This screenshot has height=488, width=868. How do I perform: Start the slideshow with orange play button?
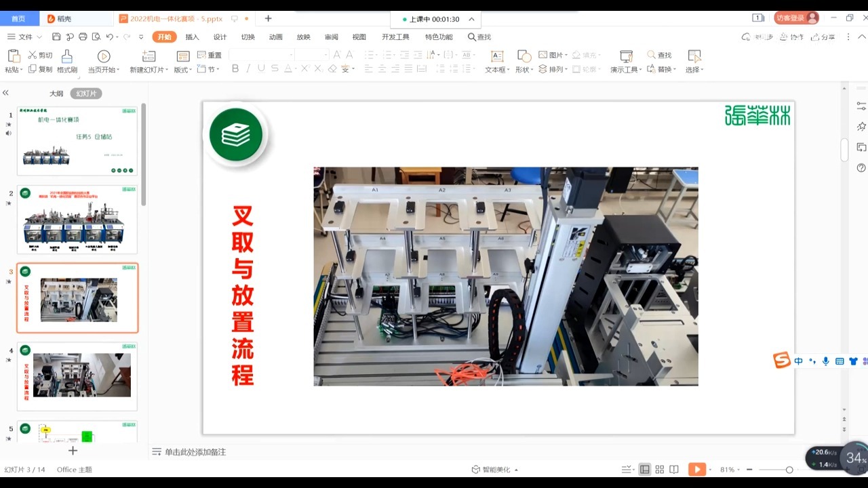pyautogui.click(x=696, y=469)
